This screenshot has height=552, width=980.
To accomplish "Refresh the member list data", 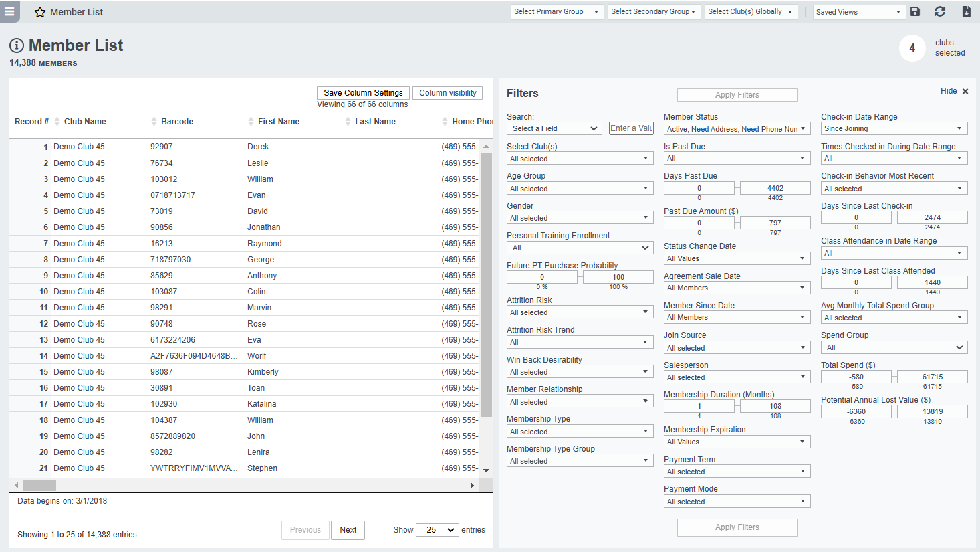I will click(940, 11).
